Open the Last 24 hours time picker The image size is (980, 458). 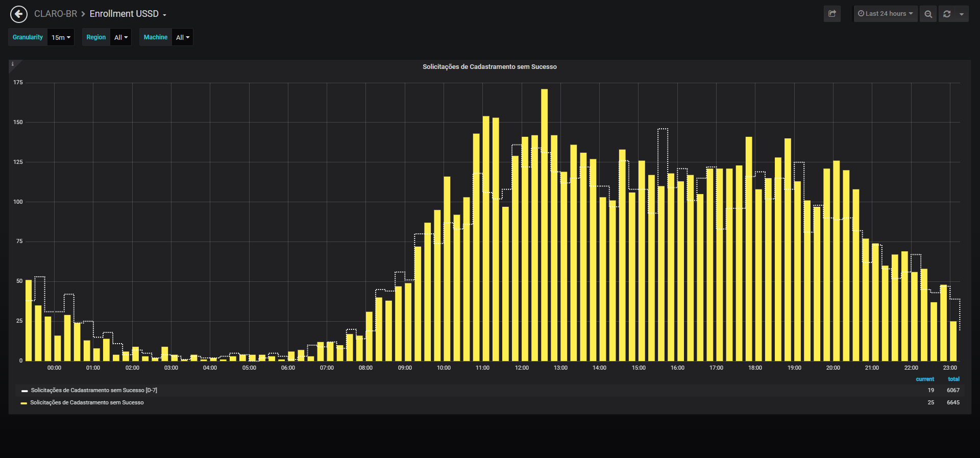point(886,14)
